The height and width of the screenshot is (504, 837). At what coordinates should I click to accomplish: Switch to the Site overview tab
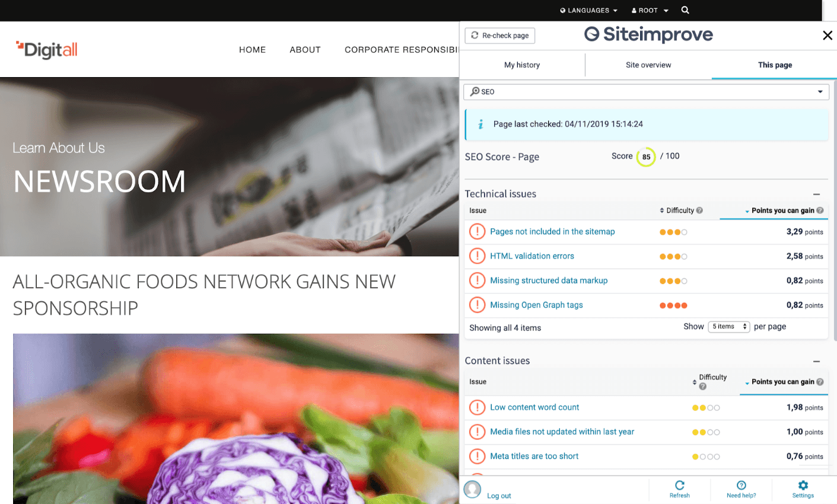click(x=648, y=65)
